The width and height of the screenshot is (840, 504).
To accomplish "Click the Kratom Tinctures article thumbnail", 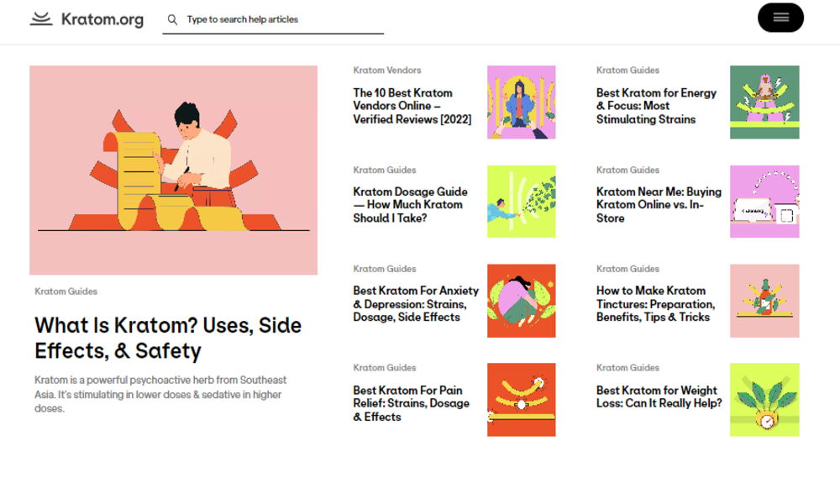I will pyautogui.click(x=764, y=301).
